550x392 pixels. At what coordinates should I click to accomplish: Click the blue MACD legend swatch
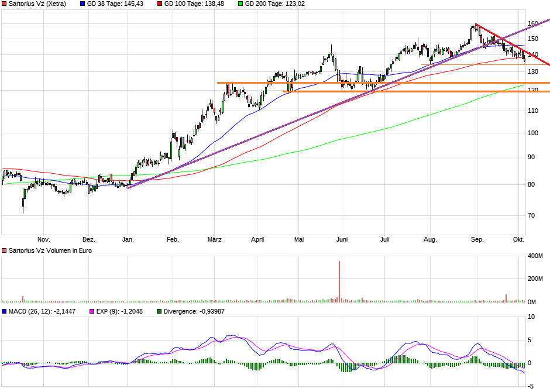(4, 311)
